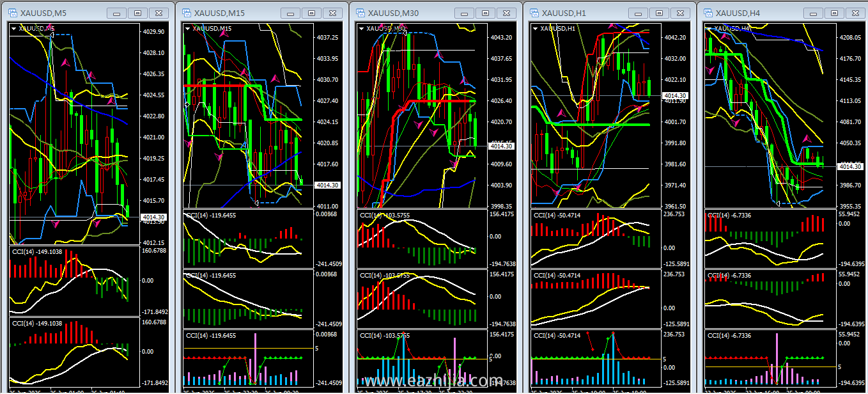The height and width of the screenshot is (394, 868).
Task: Select the XAUUSD,M15 window title text
Action: [221, 13]
